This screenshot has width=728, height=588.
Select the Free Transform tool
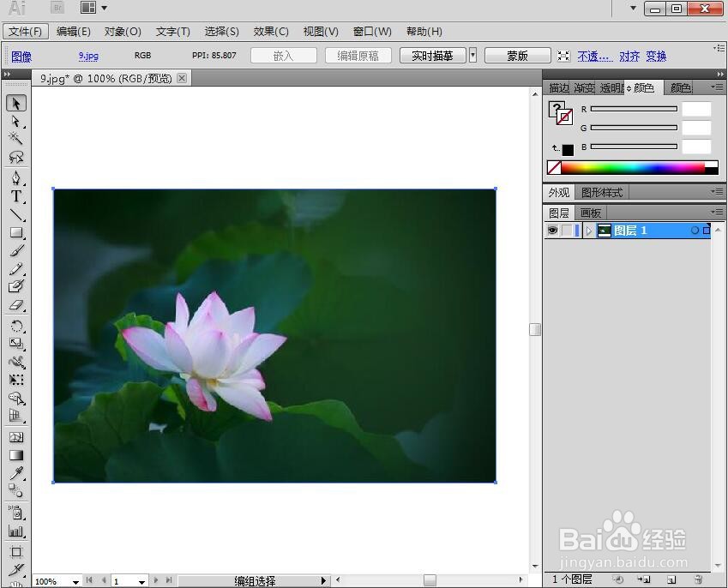16,380
